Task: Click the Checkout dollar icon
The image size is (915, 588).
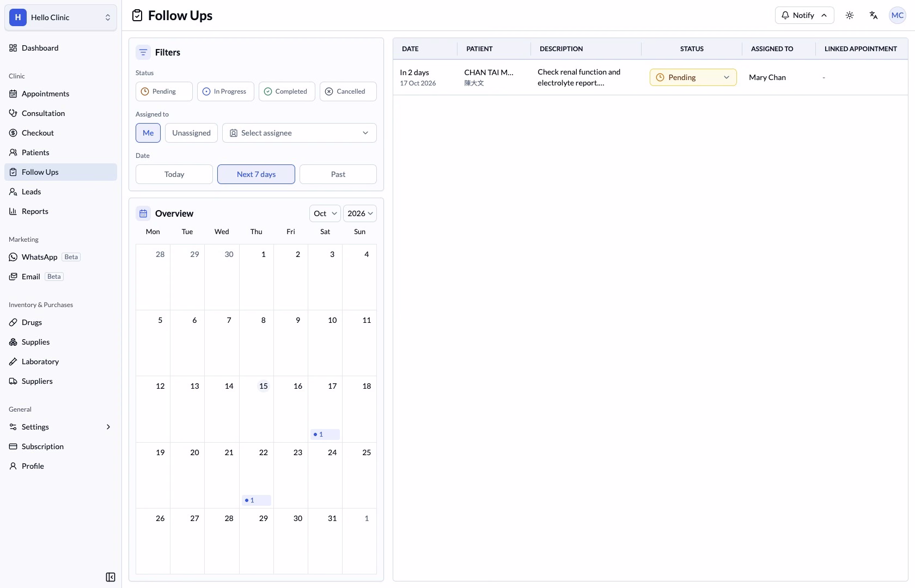Action: (13, 133)
